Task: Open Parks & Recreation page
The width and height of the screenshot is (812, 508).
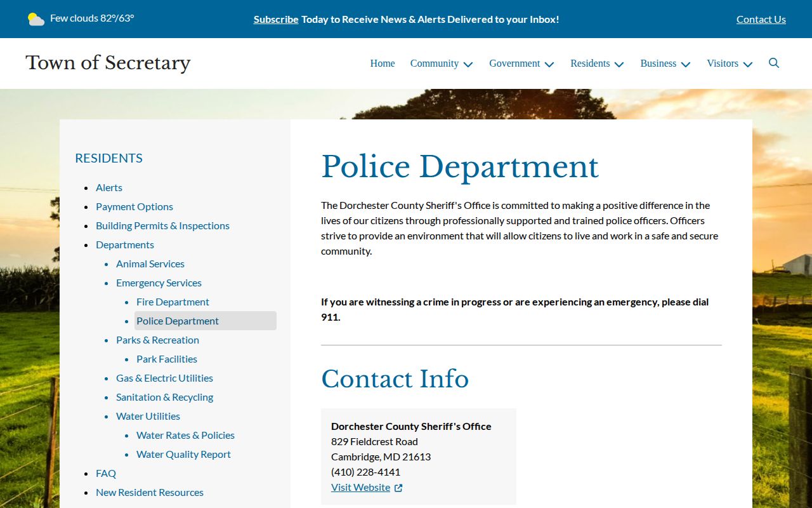Action: 157,340
